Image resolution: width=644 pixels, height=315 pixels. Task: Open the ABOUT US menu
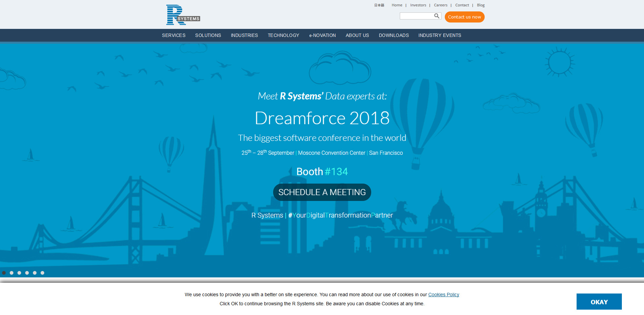pyautogui.click(x=357, y=35)
